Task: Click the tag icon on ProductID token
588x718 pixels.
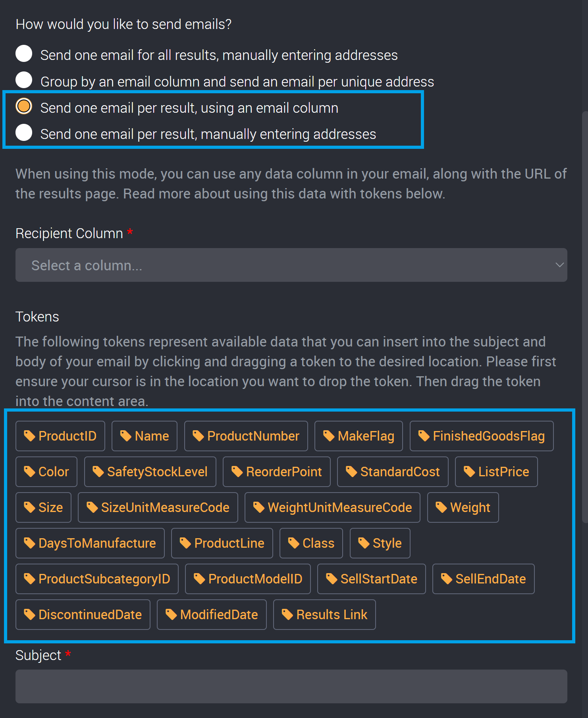Action: (x=30, y=436)
